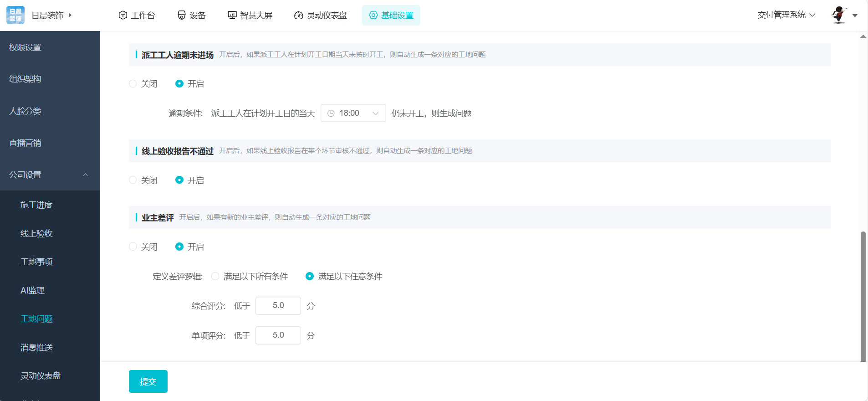Click the clock icon in time picker
The width and height of the screenshot is (868, 401).
(331, 113)
